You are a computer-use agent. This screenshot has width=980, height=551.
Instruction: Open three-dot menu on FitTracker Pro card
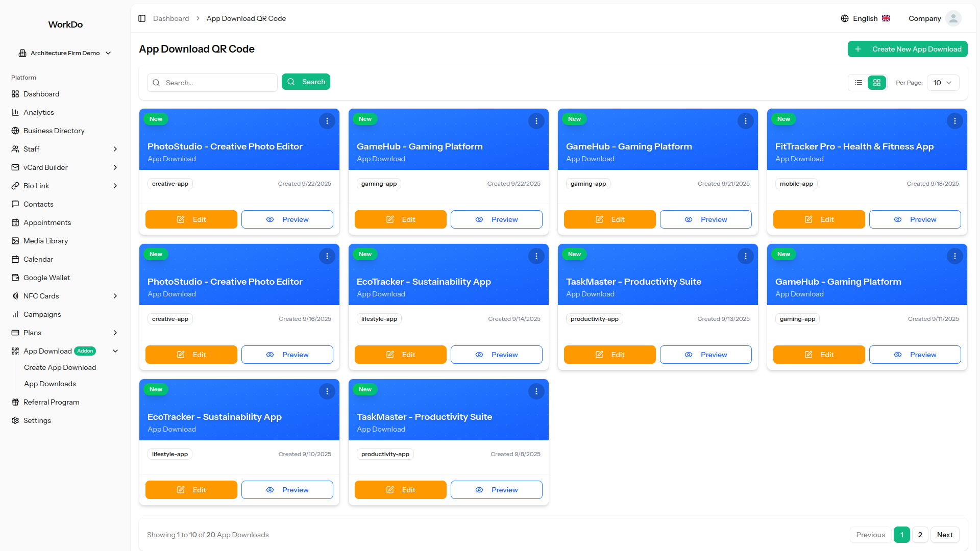[x=954, y=121]
